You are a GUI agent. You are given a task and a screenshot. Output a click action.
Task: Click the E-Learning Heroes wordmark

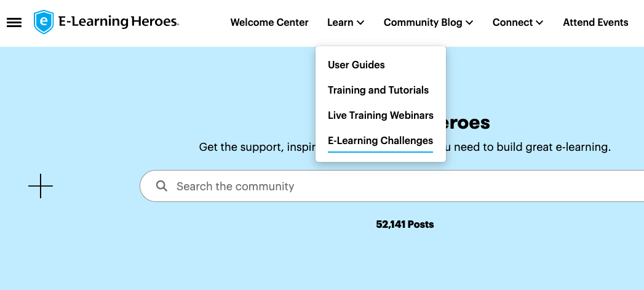tap(118, 22)
